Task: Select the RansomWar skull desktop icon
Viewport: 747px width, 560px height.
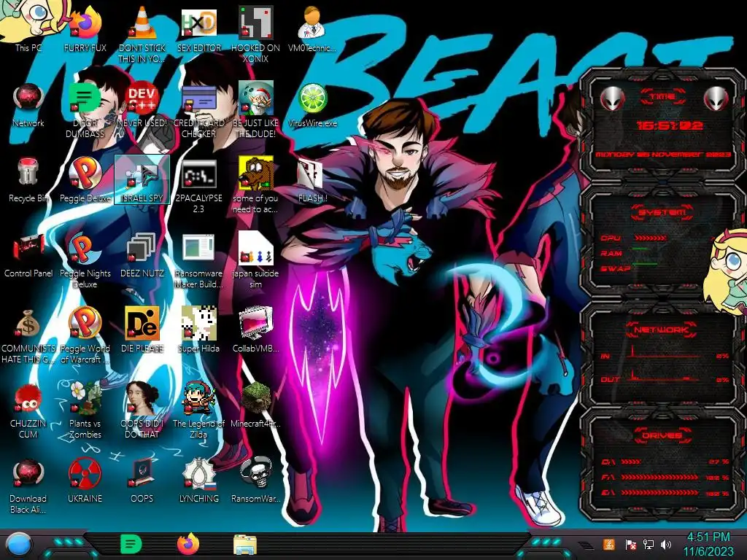Action: tap(255, 480)
